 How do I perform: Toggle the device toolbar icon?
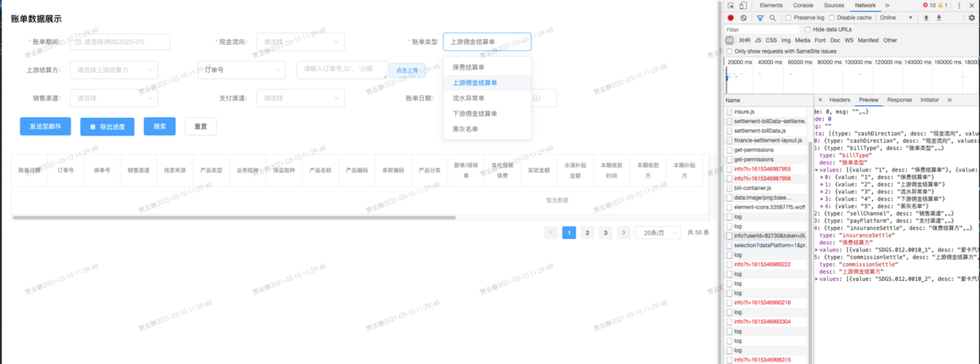tap(743, 5)
